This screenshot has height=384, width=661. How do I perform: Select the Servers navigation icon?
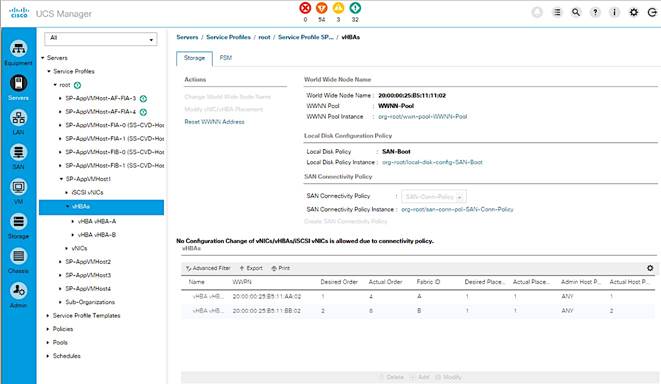18,83
